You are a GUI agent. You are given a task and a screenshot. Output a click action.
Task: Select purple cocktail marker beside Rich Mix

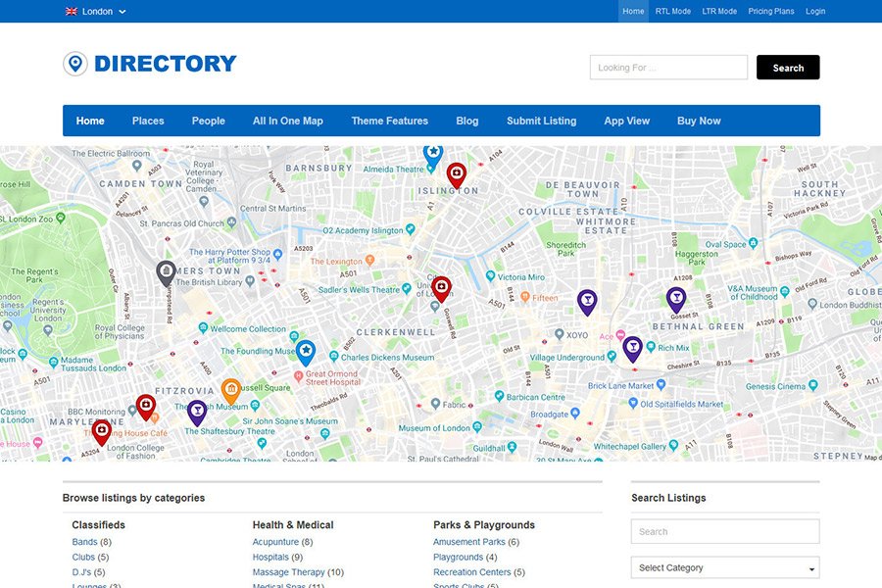tap(633, 349)
